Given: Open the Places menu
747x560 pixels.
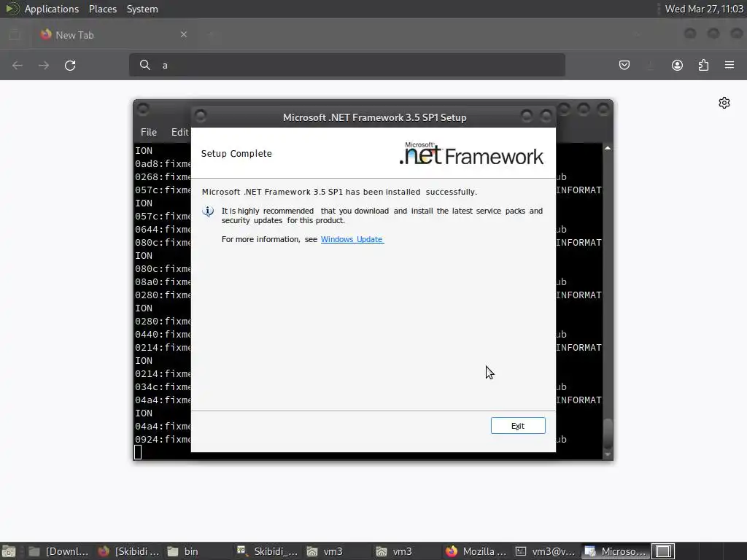Looking at the screenshot, I should click(x=103, y=9).
